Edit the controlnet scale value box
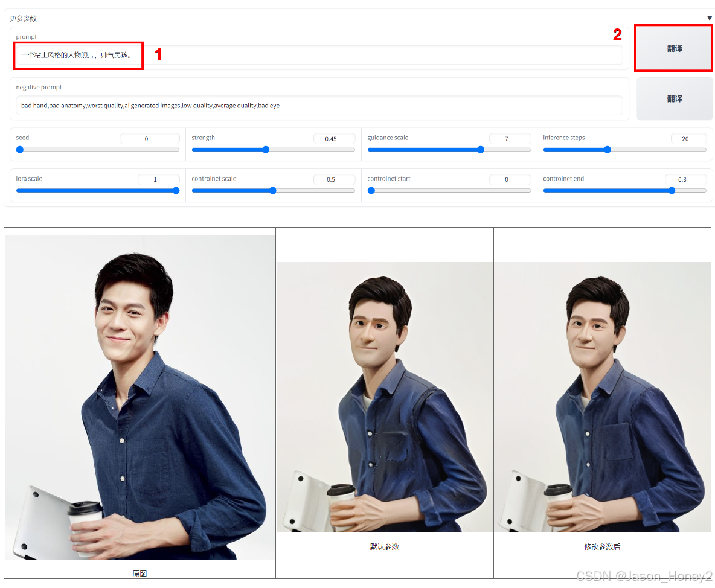715x588 pixels. click(334, 179)
